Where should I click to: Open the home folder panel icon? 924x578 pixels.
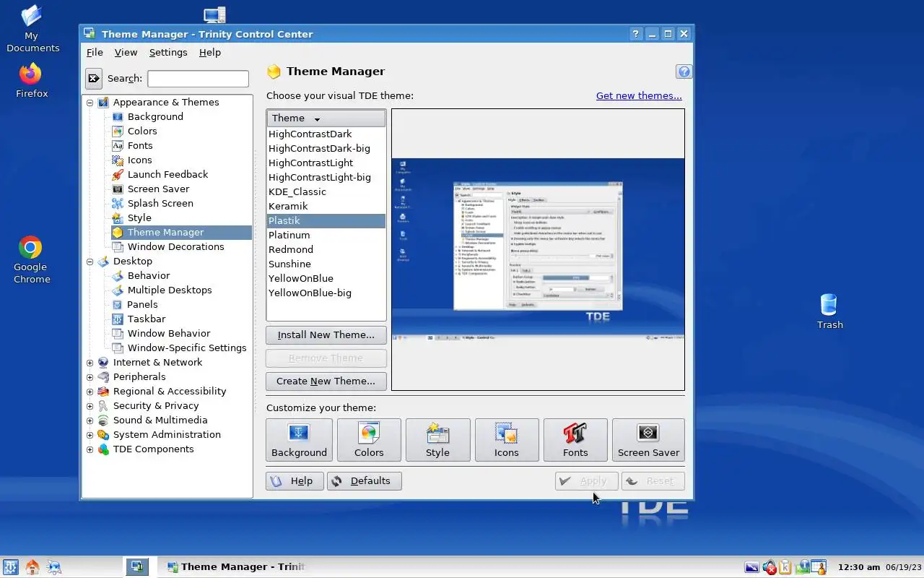[x=32, y=567]
